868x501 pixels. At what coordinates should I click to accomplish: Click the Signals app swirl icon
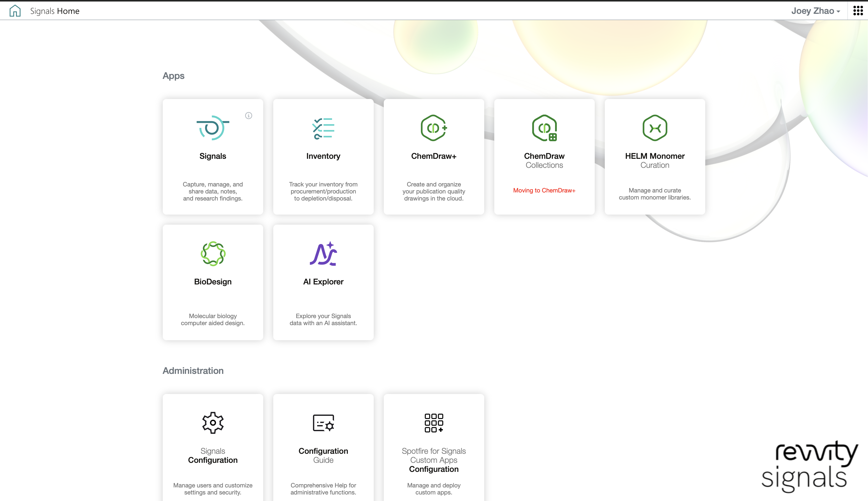pyautogui.click(x=212, y=128)
